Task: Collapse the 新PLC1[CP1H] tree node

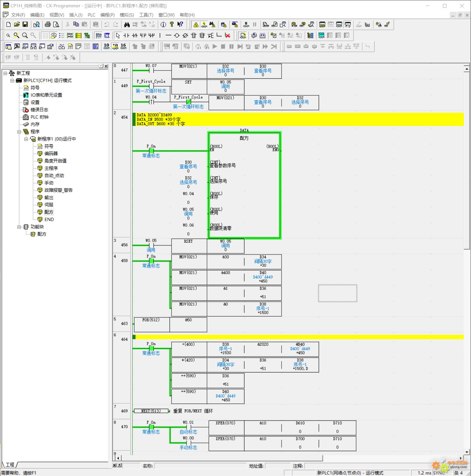Action: click(x=12, y=80)
